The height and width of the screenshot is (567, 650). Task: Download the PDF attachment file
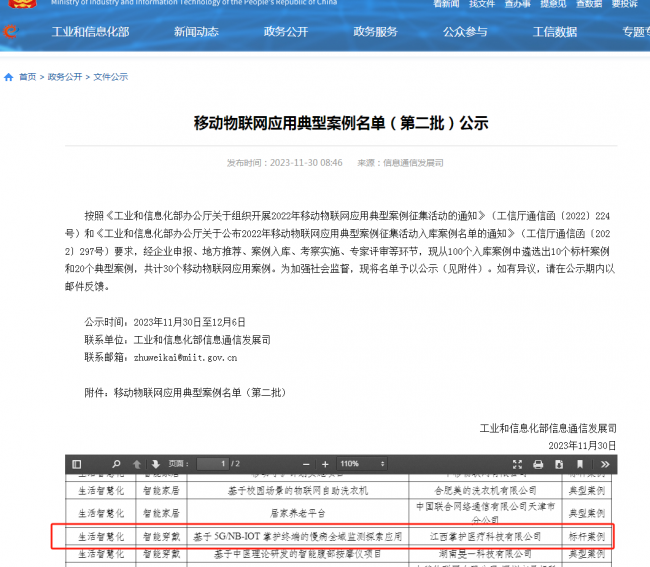click(559, 464)
